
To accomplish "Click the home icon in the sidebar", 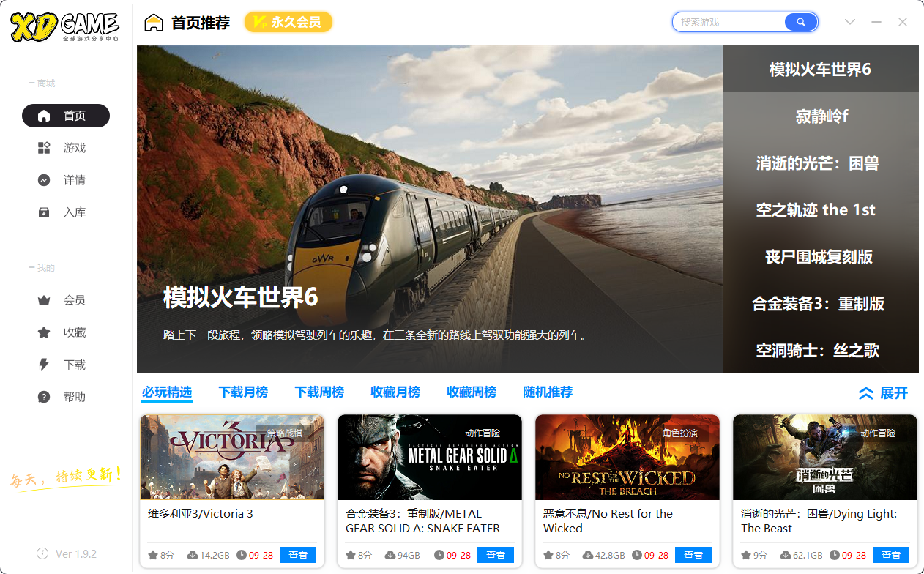I will click(x=44, y=116).
